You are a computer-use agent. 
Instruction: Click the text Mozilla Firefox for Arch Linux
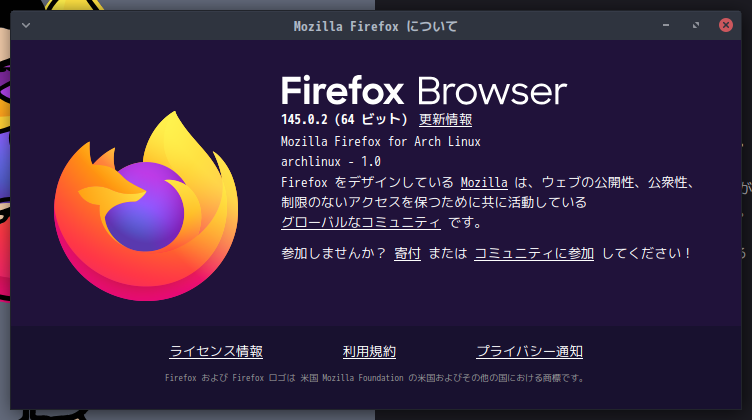pyautogui.click(x=381, y=141)
